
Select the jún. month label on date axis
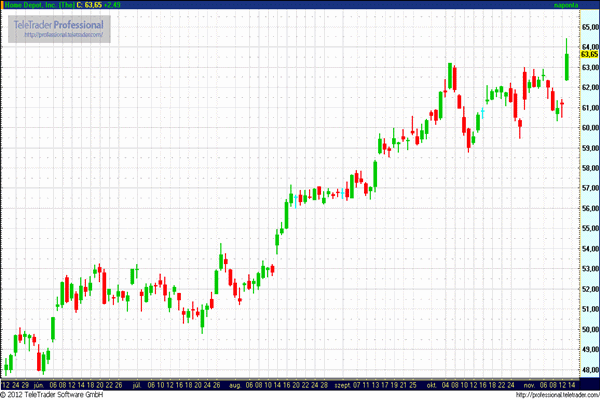coord(40,383)
